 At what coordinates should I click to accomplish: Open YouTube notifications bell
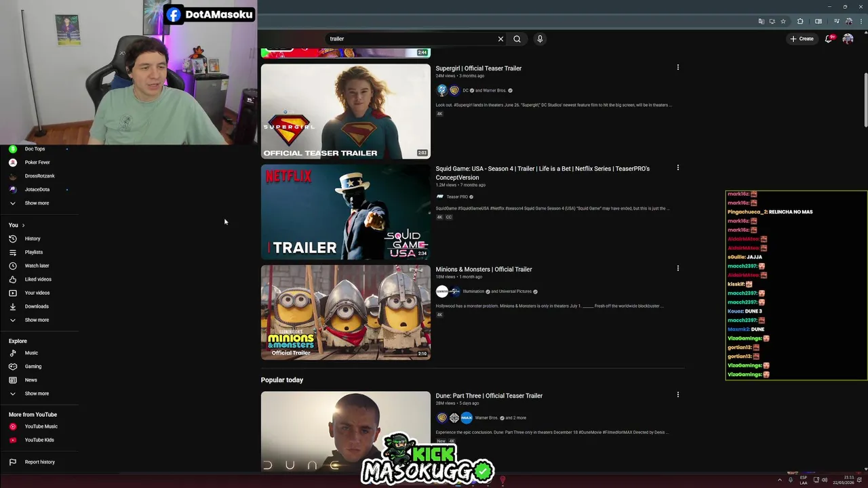pos(829,39)
